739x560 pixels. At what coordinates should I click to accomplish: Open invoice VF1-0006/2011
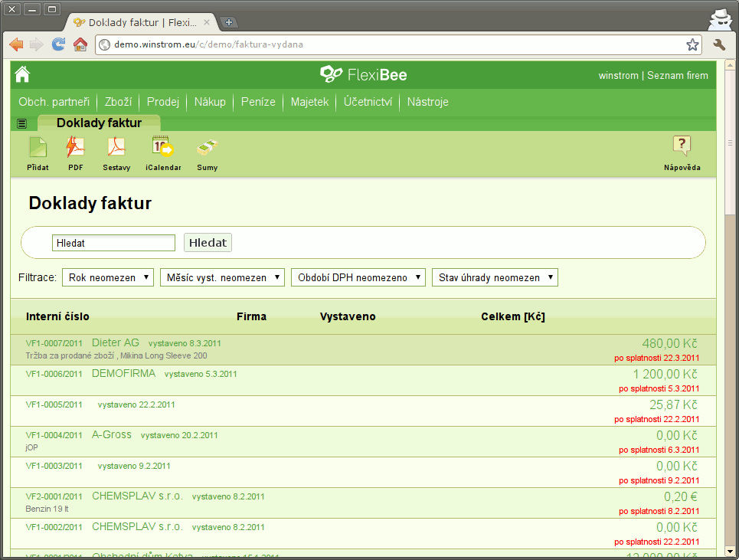tap(54, 375)
